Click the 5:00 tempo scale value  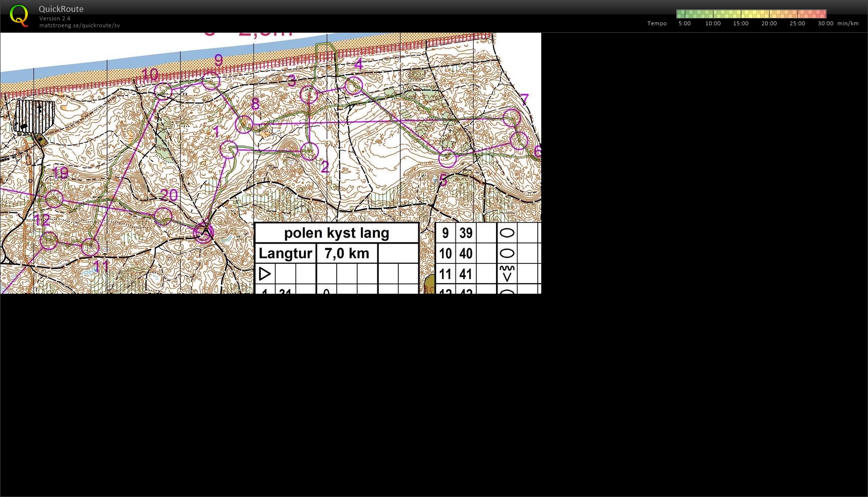pos(684,23)
